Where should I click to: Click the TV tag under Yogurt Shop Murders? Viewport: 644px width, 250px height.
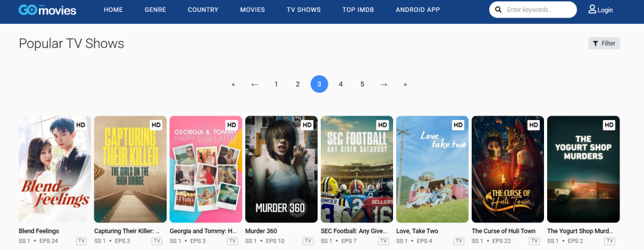(x=610, y=241)
